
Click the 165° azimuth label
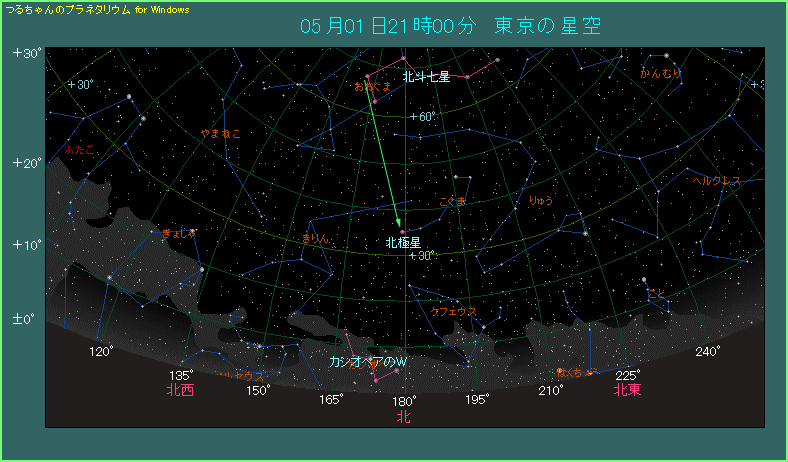[331, 400]
